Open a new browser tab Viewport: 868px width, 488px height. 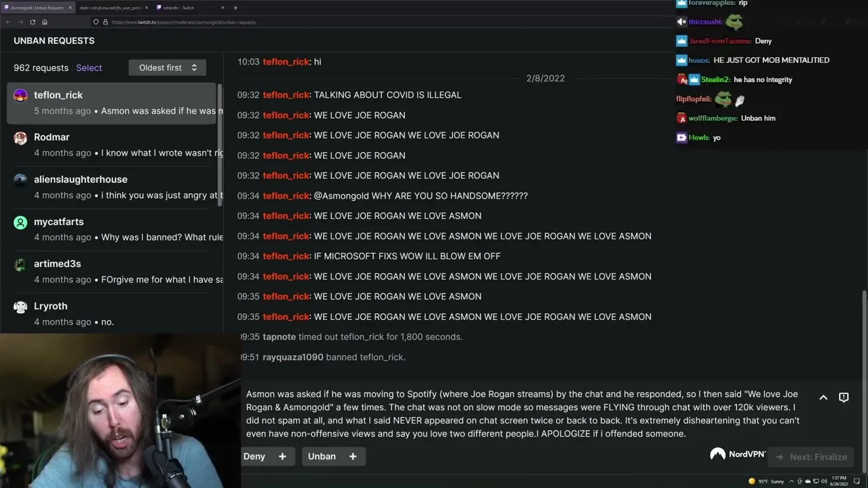[x=235, y=7]
